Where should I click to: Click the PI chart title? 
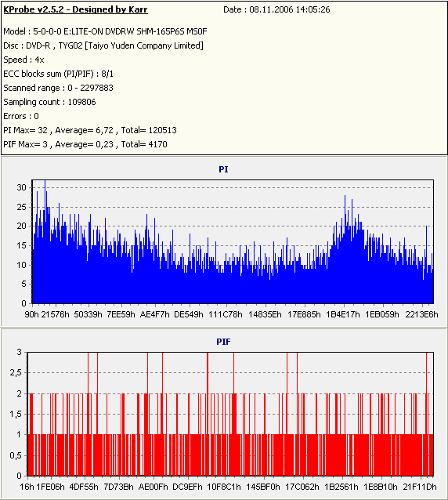coord(223,169)
